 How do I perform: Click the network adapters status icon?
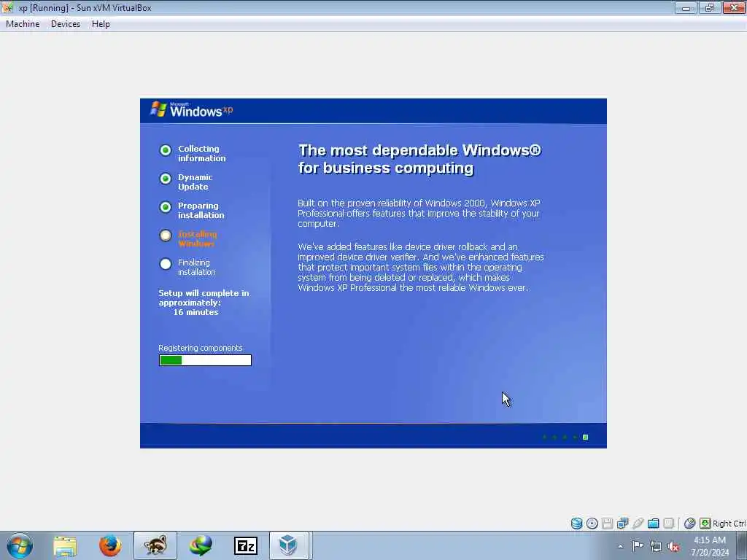click(622, 524)
